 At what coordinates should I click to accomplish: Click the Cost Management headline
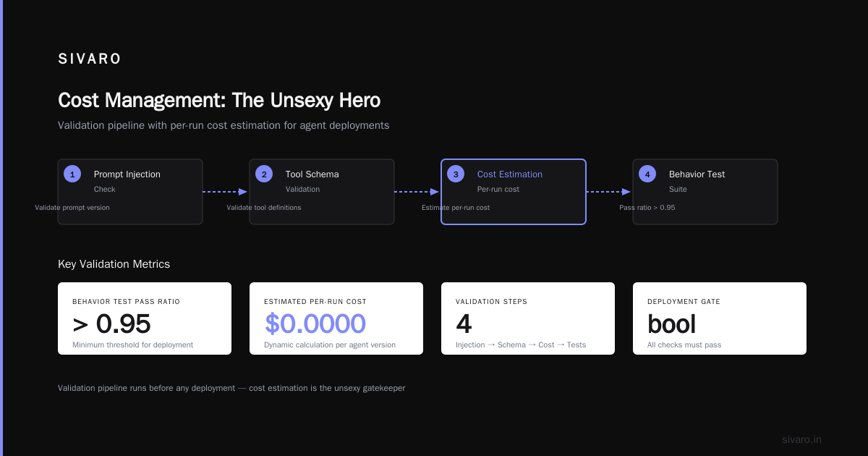point(219,100)
